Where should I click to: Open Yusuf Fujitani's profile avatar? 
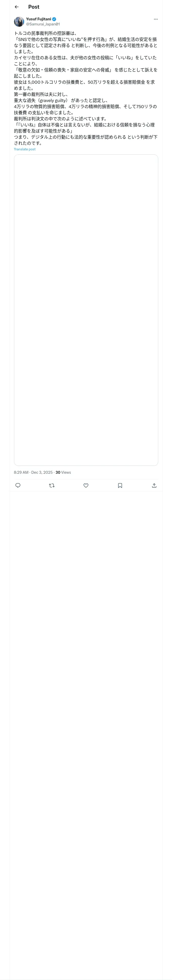coord(19,22)
